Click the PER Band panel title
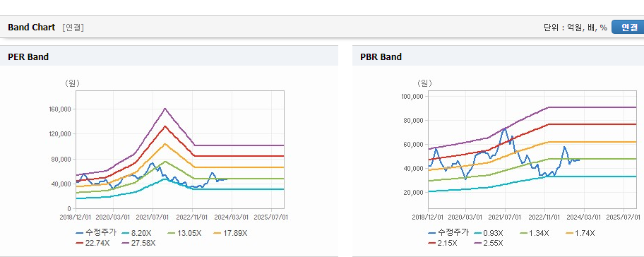The width and height of the screenshot is (644, 257). (x=28, y=57)
